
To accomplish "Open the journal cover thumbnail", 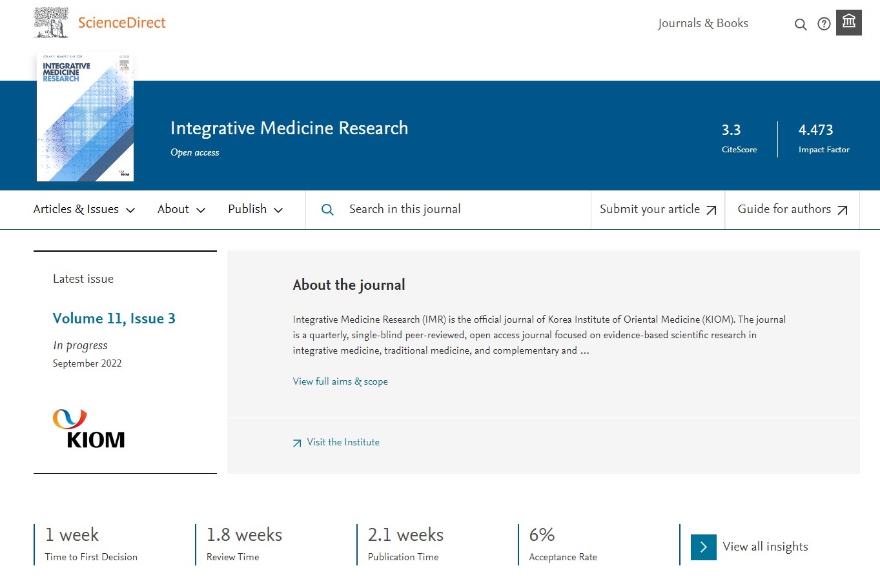I will coord(85,118).
